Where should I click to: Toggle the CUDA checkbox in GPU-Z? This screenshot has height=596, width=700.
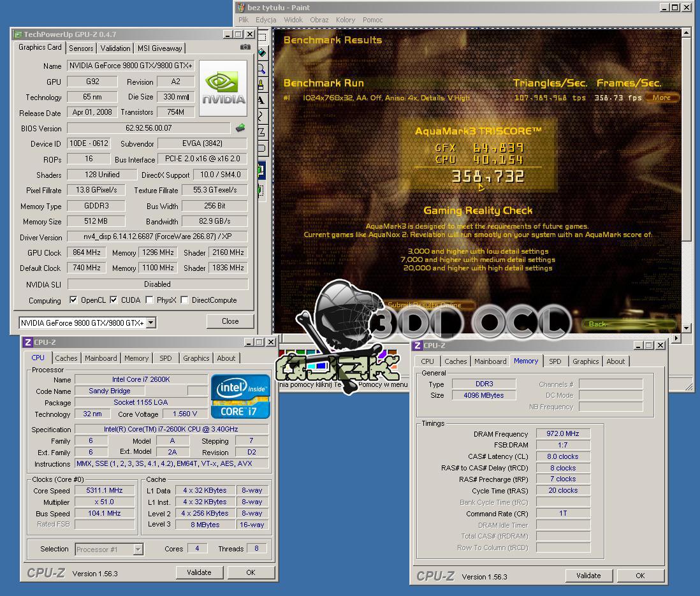coord(113,300)
